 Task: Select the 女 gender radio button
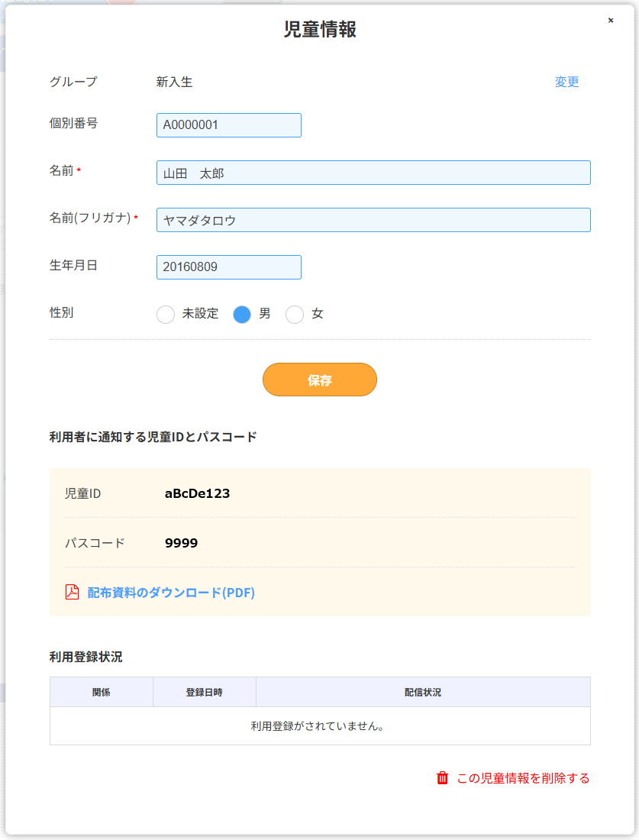point(295,315)
